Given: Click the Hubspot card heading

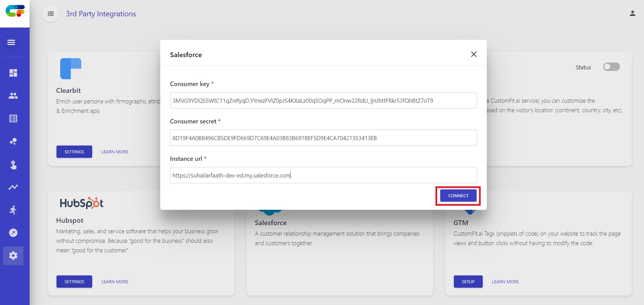Looking at the screenshot, I should [70, 220].
